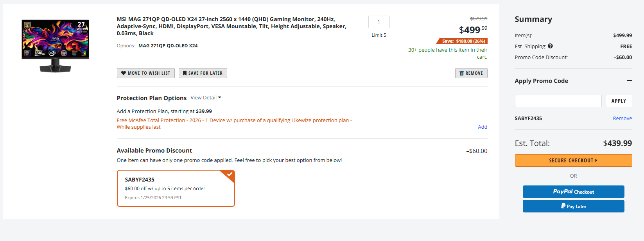Click the bookmark Save for Later button
Viewport: 644px width, 241px height.
203,73
